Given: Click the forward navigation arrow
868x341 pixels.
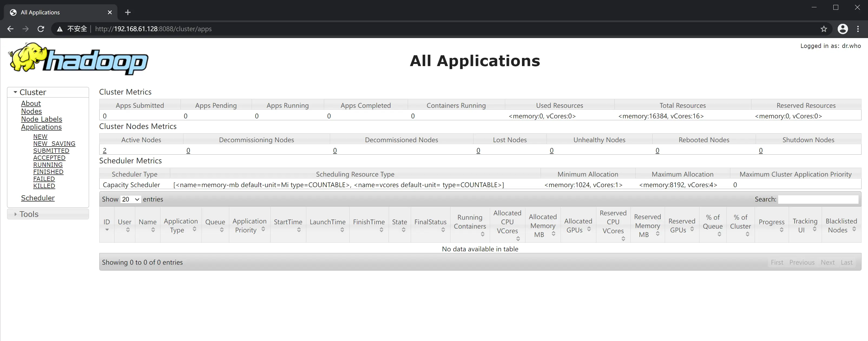Looking at the screenshot, I should point(26,29).
